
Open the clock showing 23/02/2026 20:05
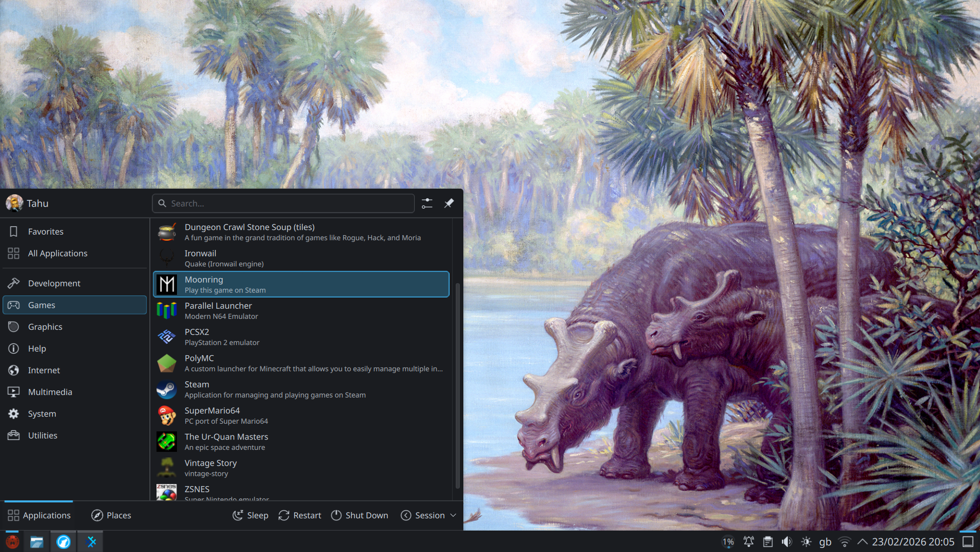(913, 542)
